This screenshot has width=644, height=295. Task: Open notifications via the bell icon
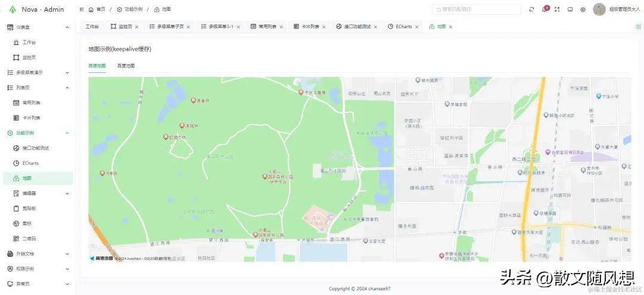tap(544, 9)
